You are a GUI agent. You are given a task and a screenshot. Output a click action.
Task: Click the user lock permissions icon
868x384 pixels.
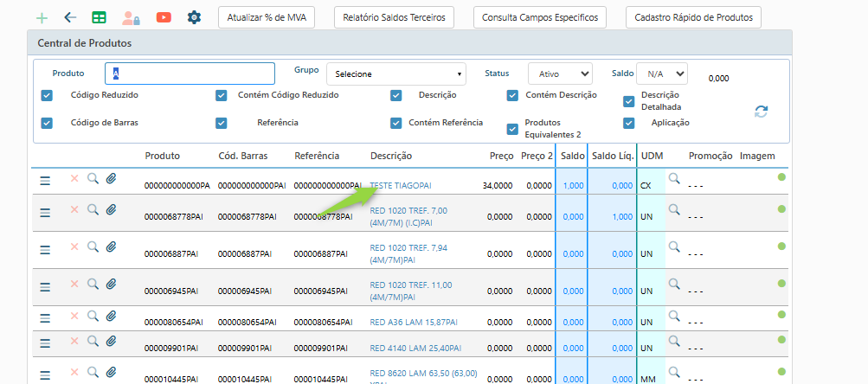131,17
